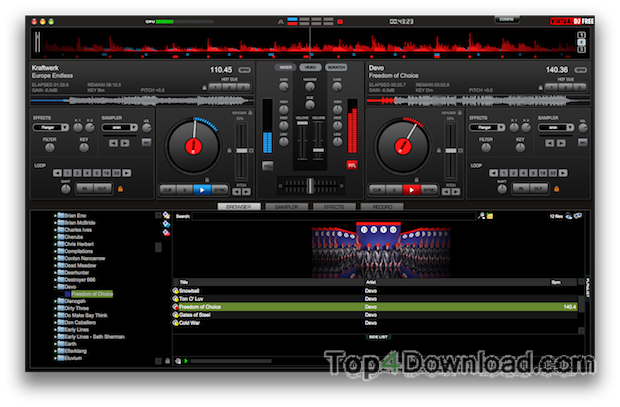This screenshot has height=407, width=620.
Task: Toggle the orange loop lock on right deck
Action: click(x=556, y=189)
